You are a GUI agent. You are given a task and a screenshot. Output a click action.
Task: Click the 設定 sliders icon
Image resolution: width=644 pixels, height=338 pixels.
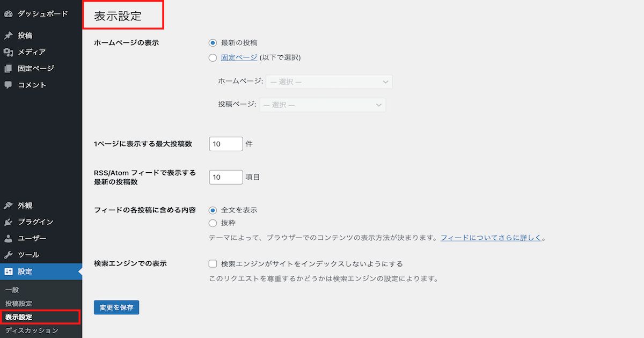(8, 271)
